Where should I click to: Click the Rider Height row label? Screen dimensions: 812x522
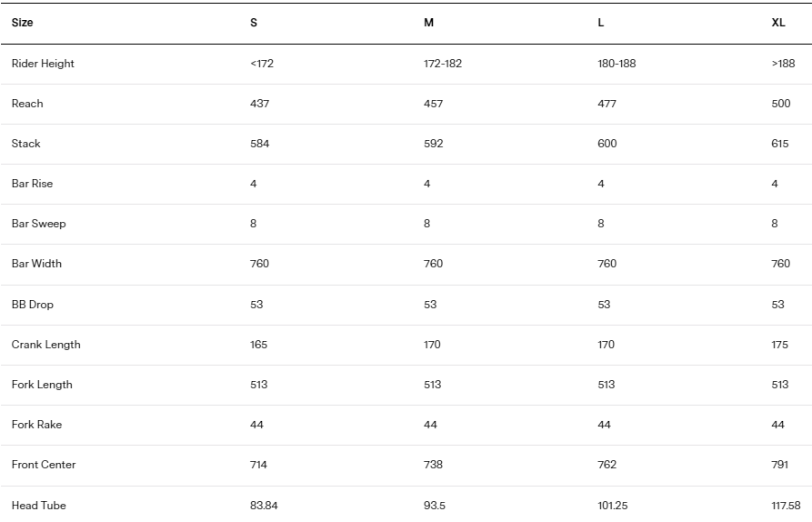click(43, 64)
